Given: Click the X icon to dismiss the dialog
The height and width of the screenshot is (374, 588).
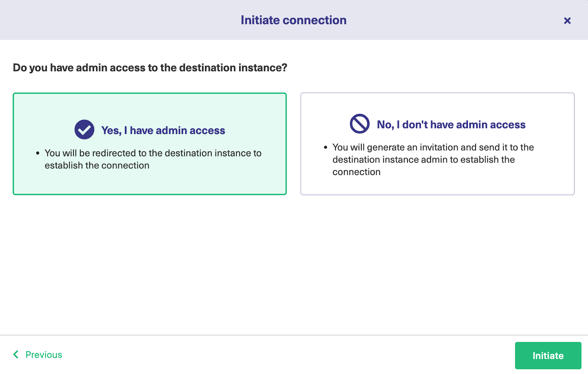Looking at the screenshot, I should point(567,21).
